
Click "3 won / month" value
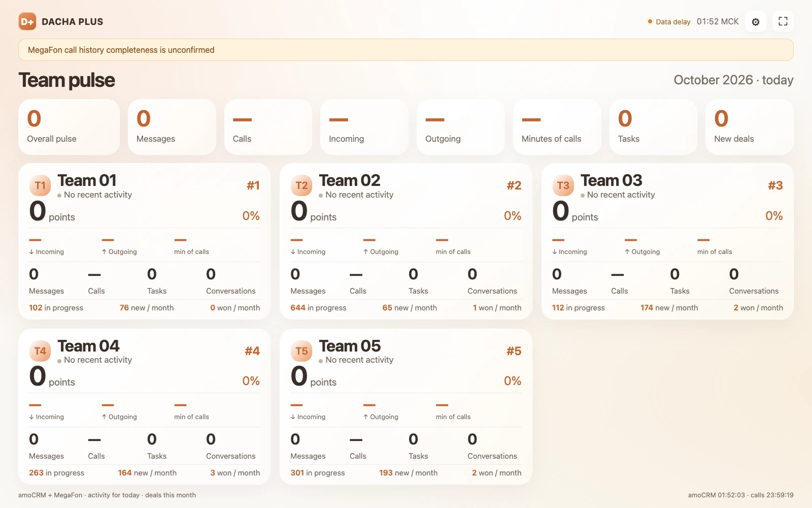click(235, 473)
